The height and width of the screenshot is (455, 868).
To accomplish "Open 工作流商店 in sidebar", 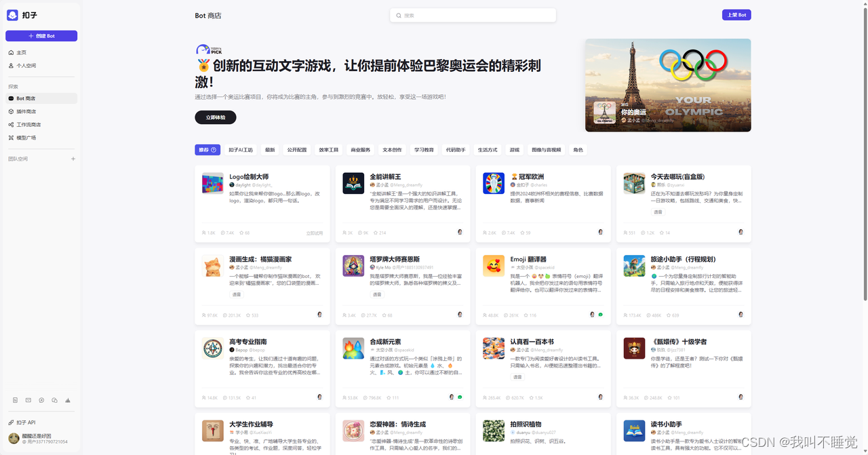I will pos(28,125).
